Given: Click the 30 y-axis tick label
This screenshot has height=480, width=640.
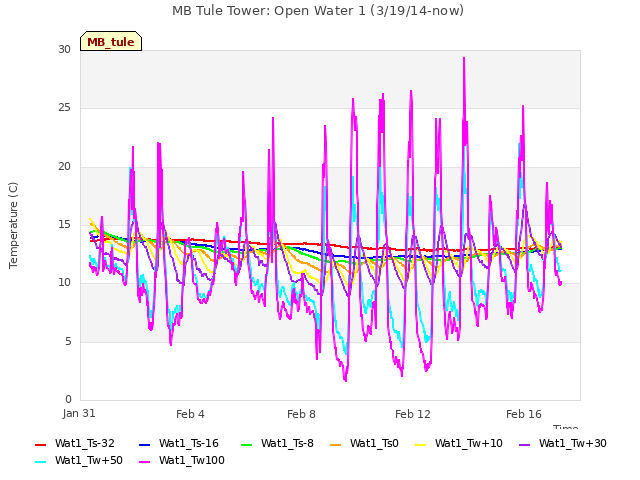Looking at the screenshot, I should (x=64, y=49).
